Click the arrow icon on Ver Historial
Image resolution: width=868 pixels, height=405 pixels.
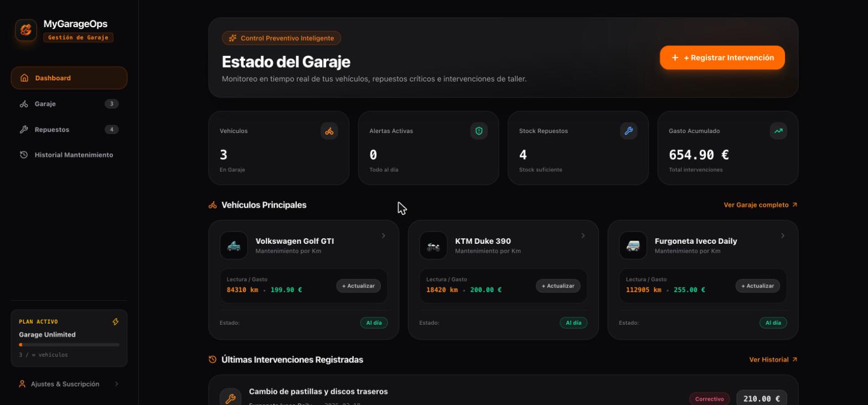(x=795, y=360)
